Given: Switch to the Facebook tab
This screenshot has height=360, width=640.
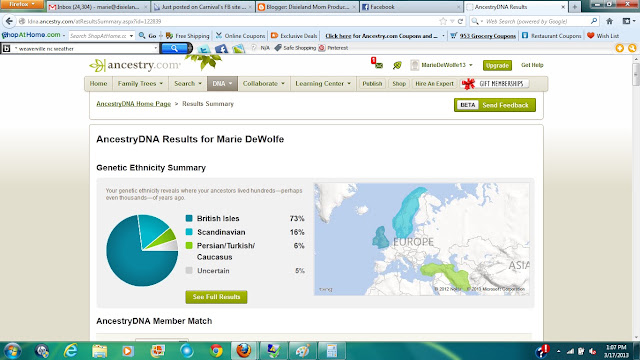Looking at the screenshot, I should point(411,7).
